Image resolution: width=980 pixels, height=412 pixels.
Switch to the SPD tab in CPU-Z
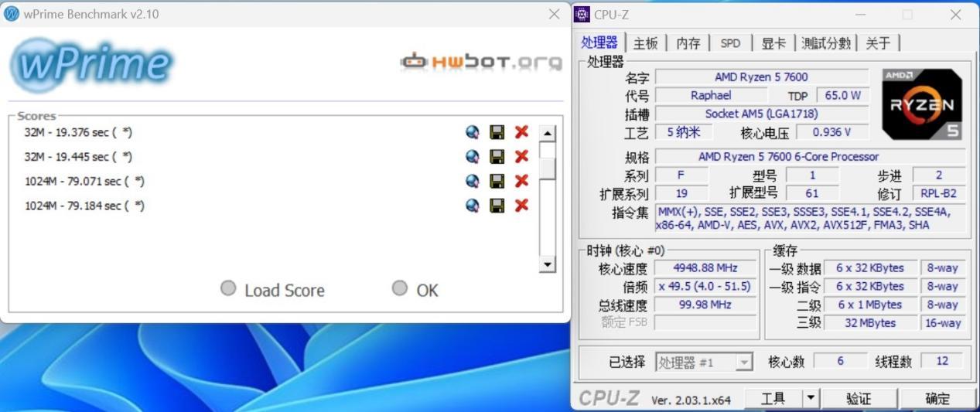[x=730, y=43]
